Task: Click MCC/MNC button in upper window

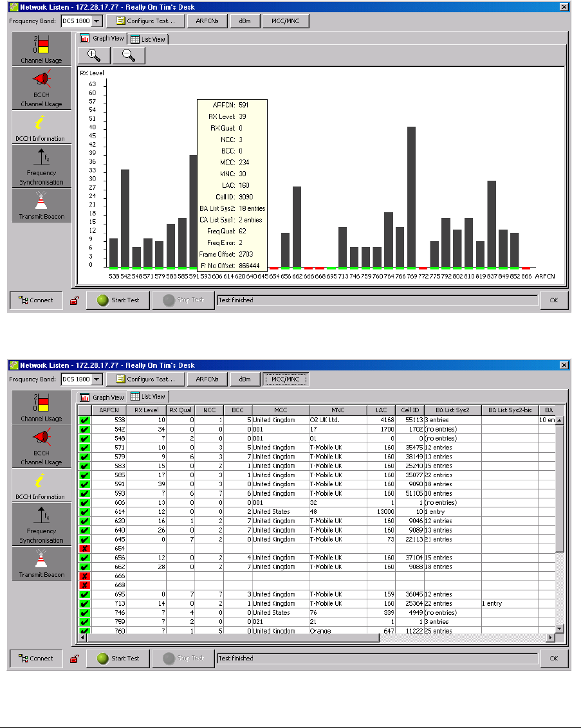Action: pos(286,21)
